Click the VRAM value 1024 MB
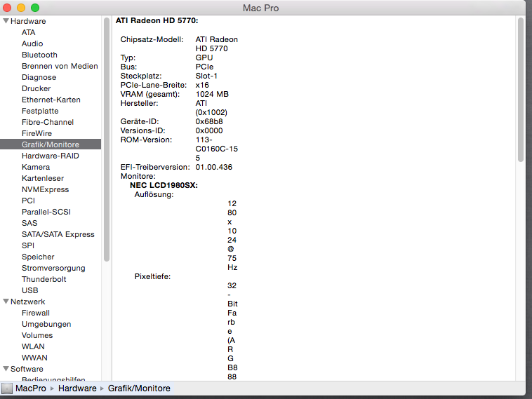The height and width of the screenshot is (399, 532). point(212,94)
